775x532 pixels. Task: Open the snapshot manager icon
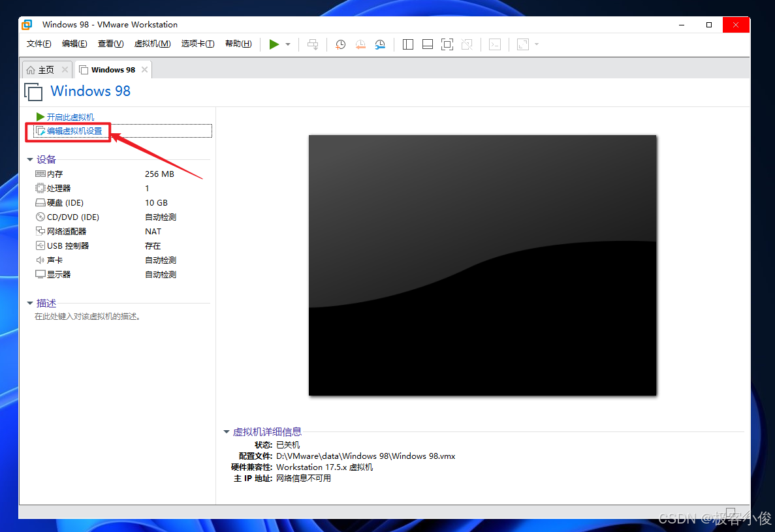click(380, 44)
